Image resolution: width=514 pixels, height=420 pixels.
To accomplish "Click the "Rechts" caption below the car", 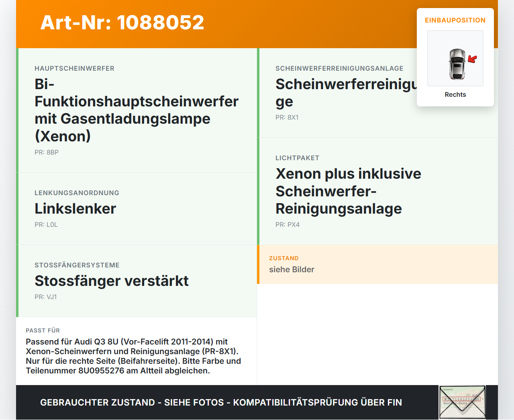I will click(x=455, y=94).
